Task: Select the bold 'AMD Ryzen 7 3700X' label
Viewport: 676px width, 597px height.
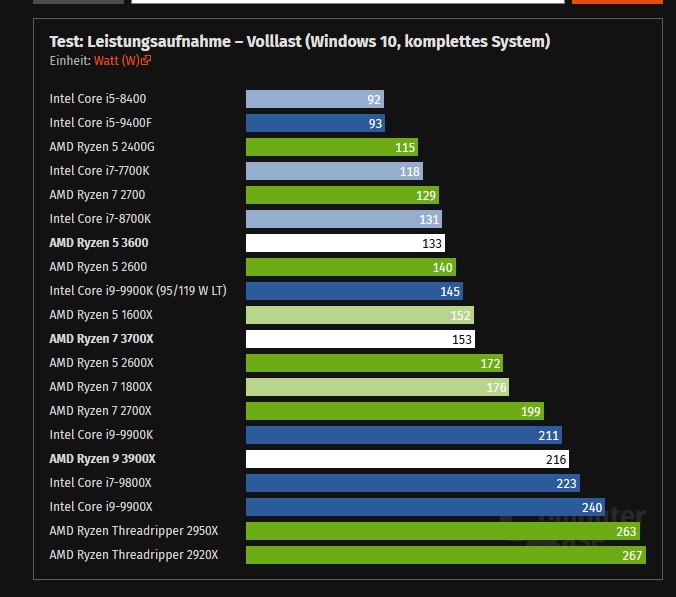Action: click(101, 339)
